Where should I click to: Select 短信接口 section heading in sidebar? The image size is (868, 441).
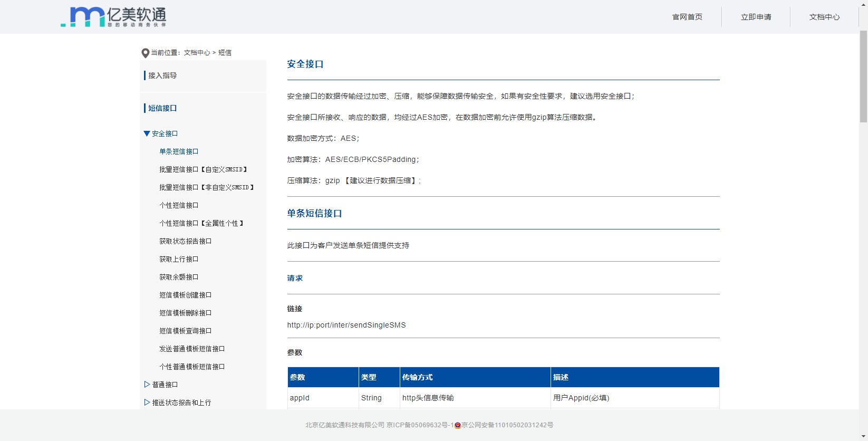tap(162, 108)
